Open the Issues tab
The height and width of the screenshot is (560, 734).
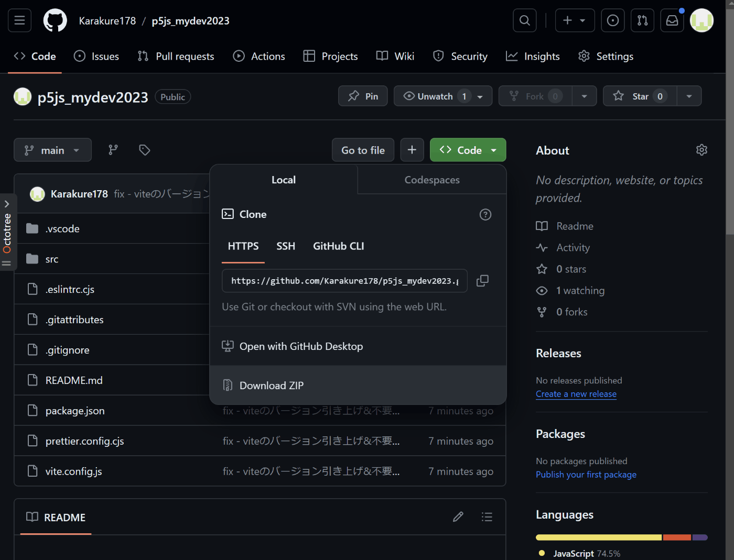96,56
